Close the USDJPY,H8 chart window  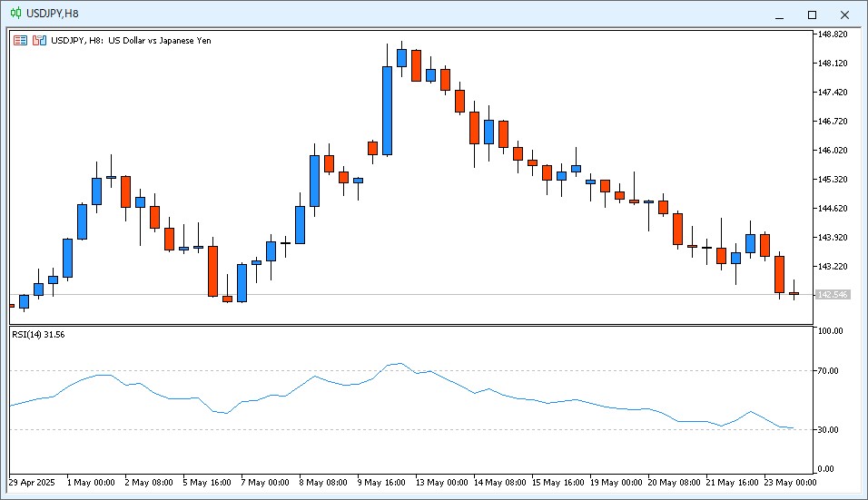click(x=844, y=15)
